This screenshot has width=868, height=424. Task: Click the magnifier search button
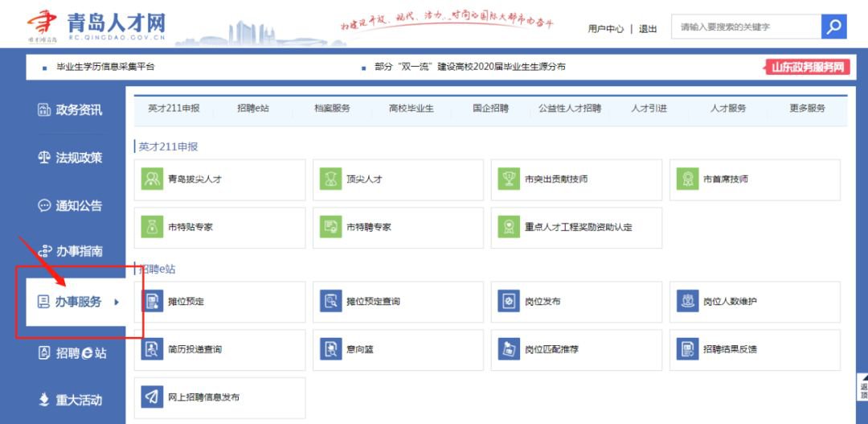pyautogui.click(x=834, y=27)
